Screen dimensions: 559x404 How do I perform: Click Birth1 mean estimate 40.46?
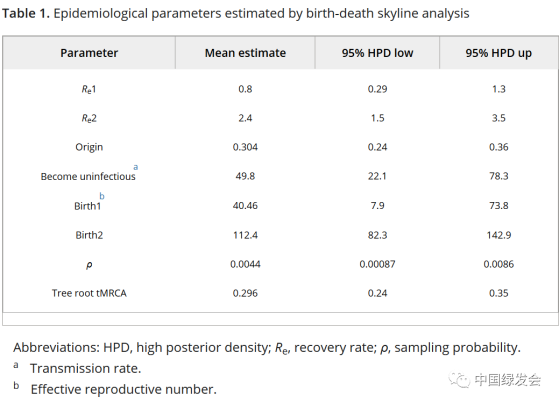245,206
